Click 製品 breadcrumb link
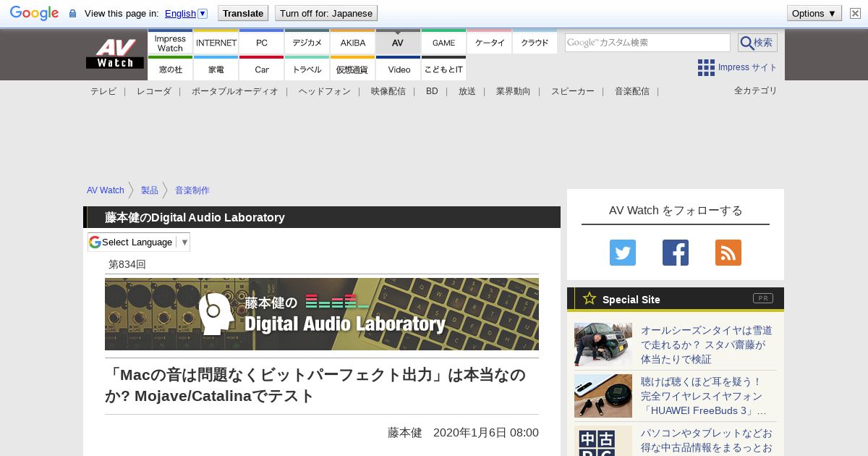 point(149,190)
